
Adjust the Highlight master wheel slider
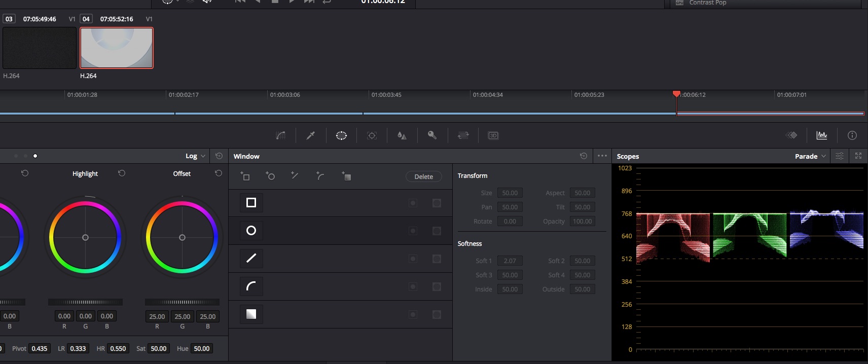pyautogui.click(x=85, y=302)
